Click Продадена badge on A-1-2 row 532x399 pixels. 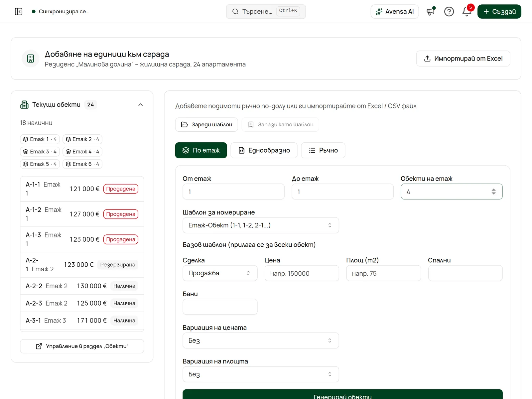coord(121,214)
